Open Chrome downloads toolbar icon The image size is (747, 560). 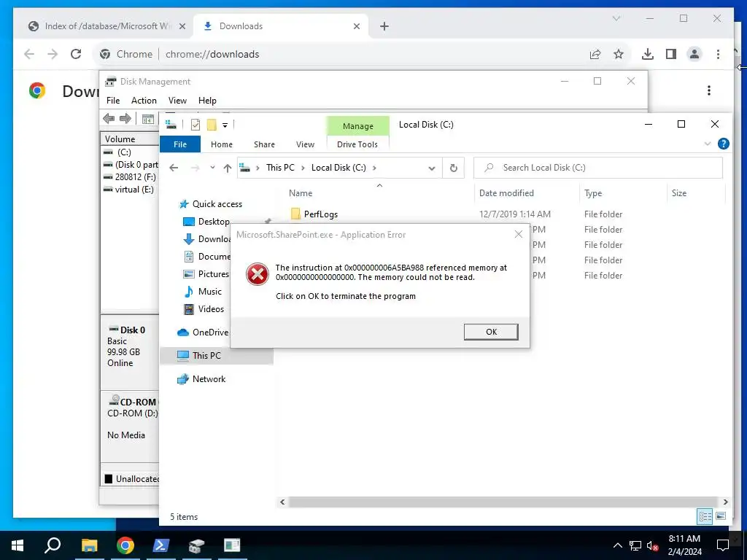point(648,54)
